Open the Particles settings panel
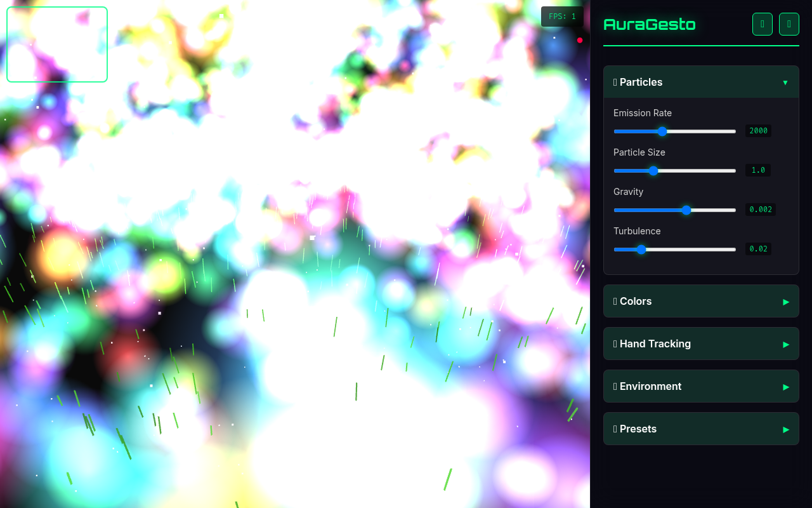This screenshot has width=812, height=508. pos(701,82)
